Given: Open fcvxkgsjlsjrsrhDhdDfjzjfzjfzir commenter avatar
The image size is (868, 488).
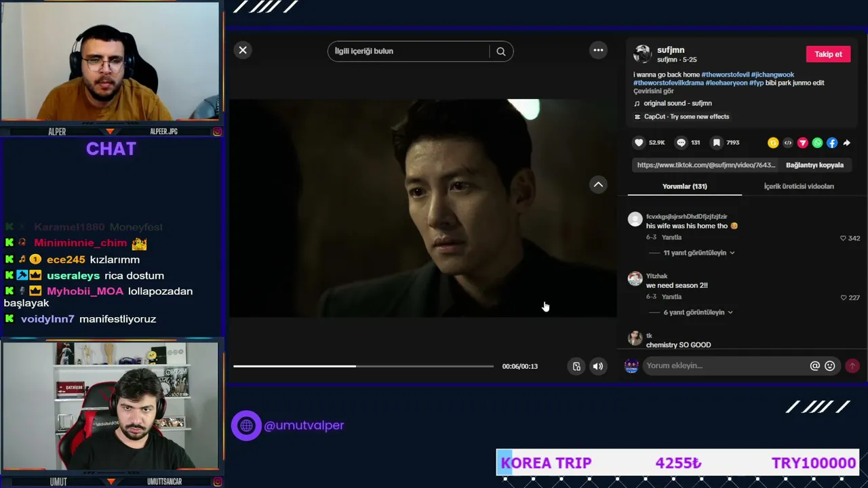Looking at the screenshot, I should [635, 219].
